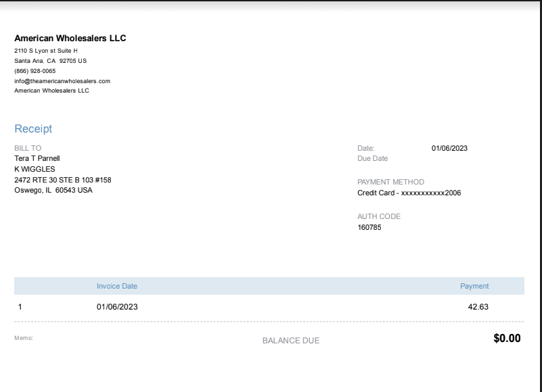Click the customer name Tera T Parnell
This screenshot has width=542, height=392.
pos(37,159)
